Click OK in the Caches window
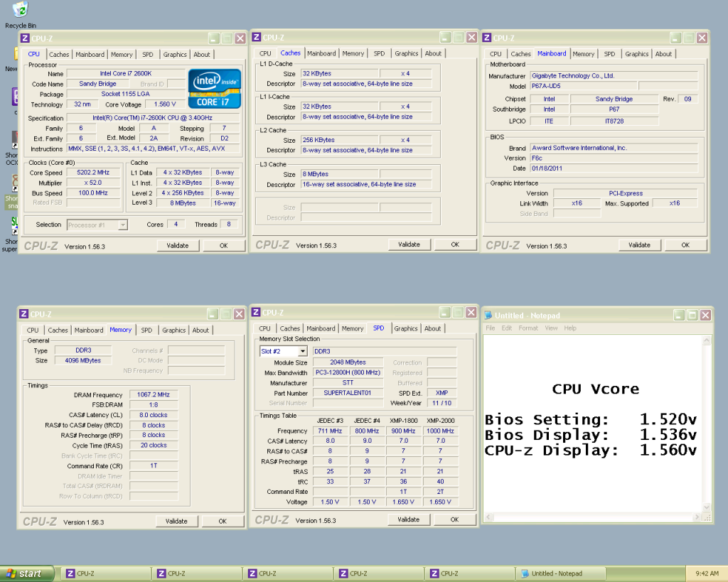Viewport: 728px width, 582px height. (x=455, y=244)
